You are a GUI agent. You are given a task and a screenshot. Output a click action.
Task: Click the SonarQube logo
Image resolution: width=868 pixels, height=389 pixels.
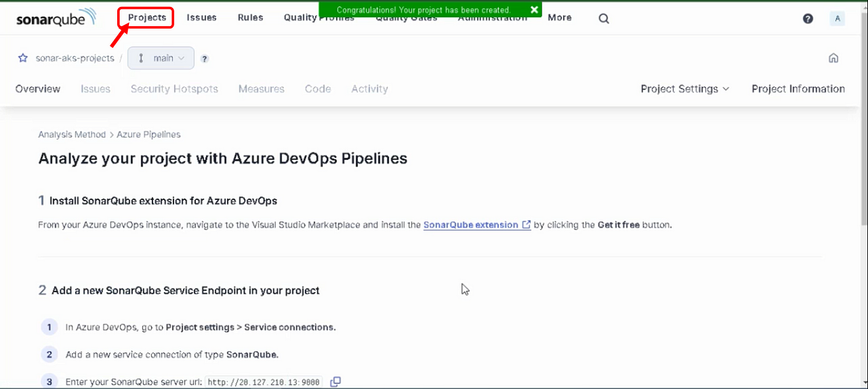click(56, 17)
